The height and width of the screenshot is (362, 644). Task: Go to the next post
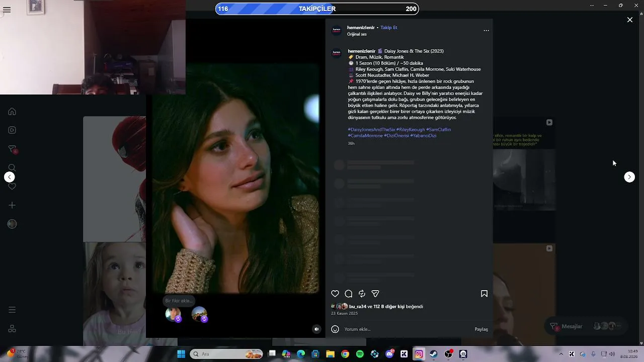(629, 177)
